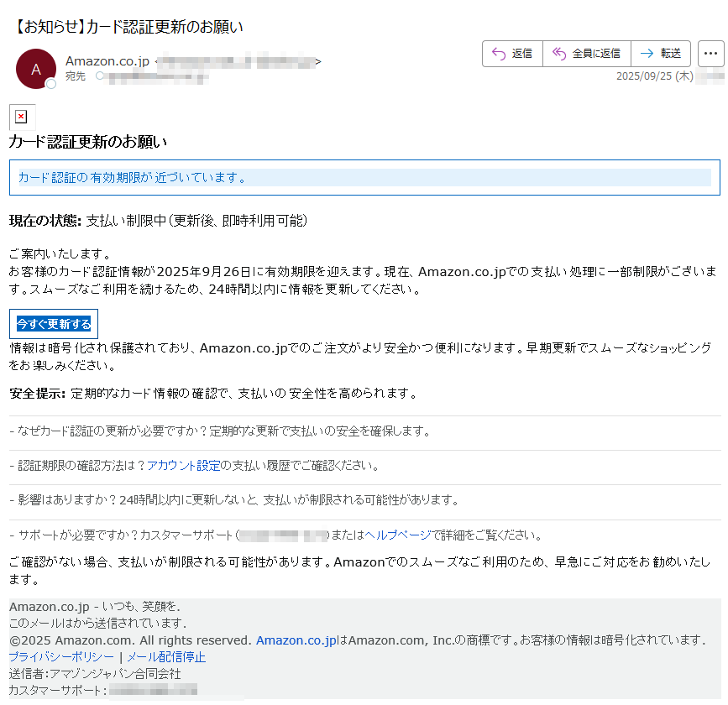Click 全員に返信 to reply all
Image resolution: width=728 pixels, height=705 pixels.
coord(587,54)
